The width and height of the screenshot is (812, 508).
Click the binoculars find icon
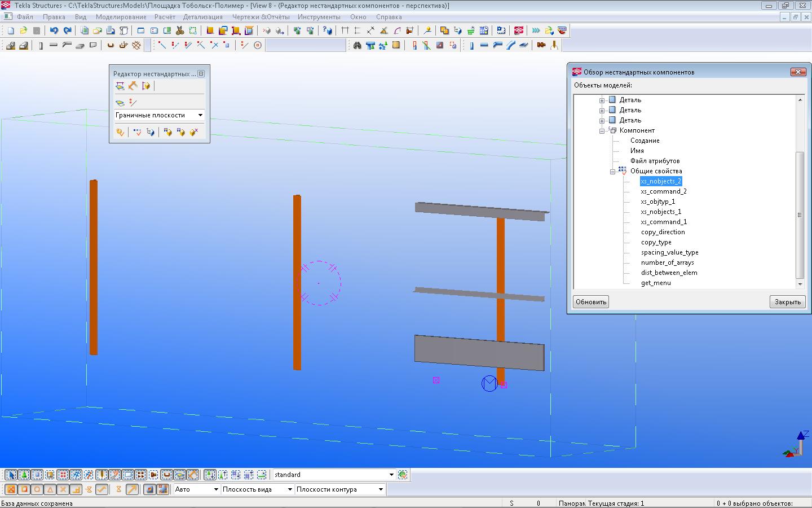[x=357, y=45]
